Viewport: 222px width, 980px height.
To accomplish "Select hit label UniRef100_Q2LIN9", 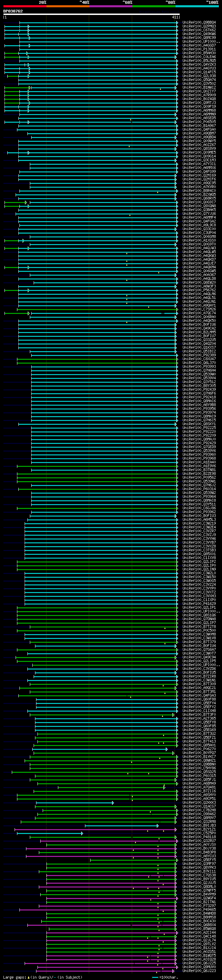I will [199, 569].
